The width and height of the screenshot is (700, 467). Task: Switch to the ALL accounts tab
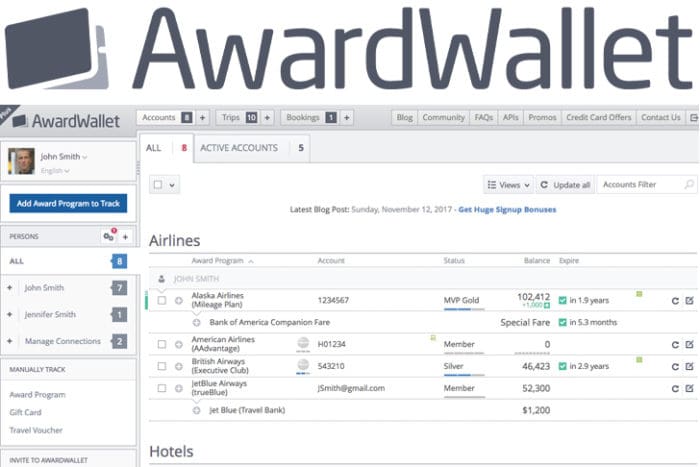pyautogui.click(x=166, y=148)
